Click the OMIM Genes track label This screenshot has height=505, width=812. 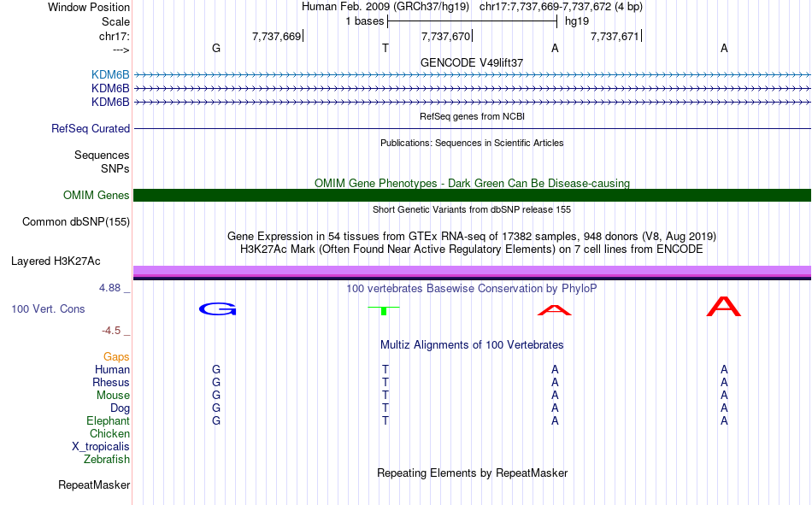[97, 196]
